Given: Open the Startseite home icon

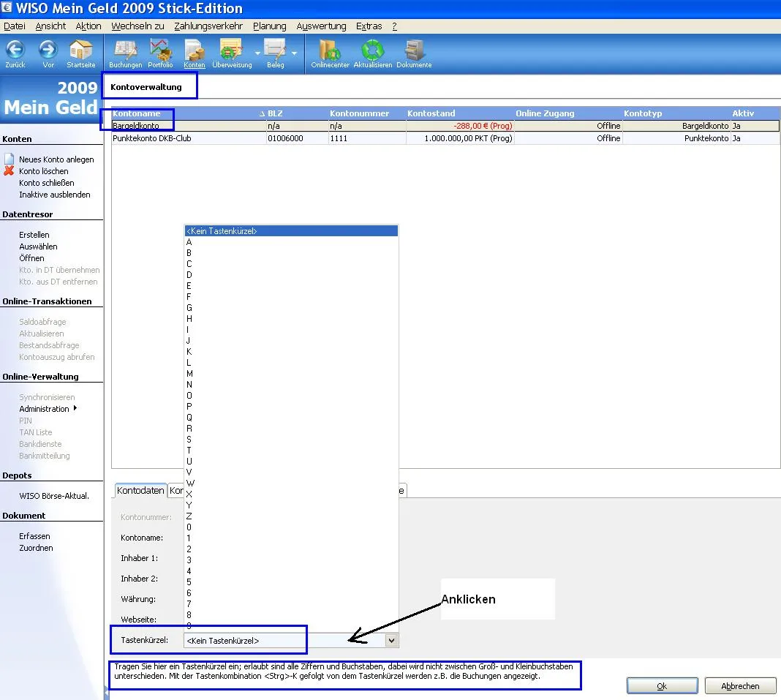Looking at the screenshot, I should [x=80, y=50].
